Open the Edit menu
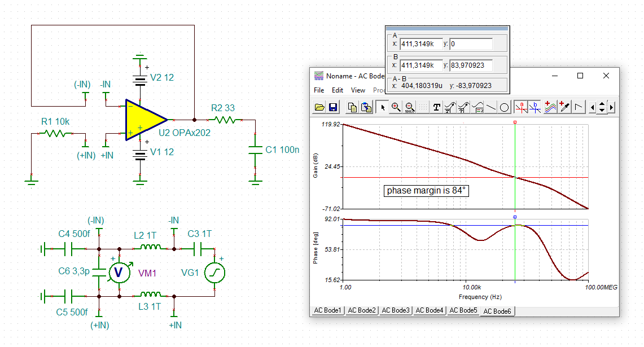 tap(337, 90)
